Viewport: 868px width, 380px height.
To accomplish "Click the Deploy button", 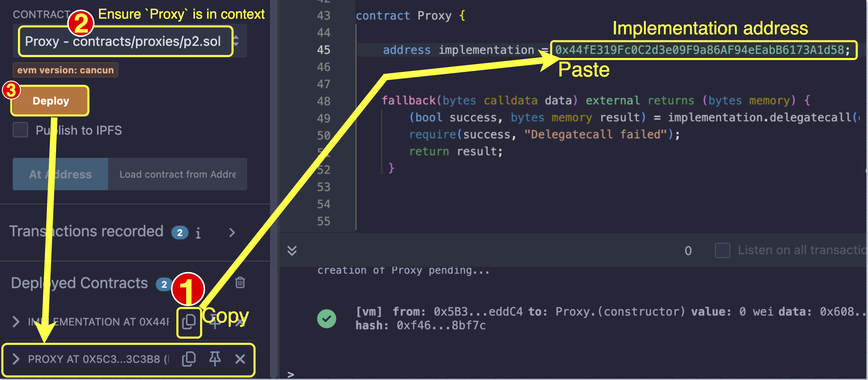I will tap(50, 100).
